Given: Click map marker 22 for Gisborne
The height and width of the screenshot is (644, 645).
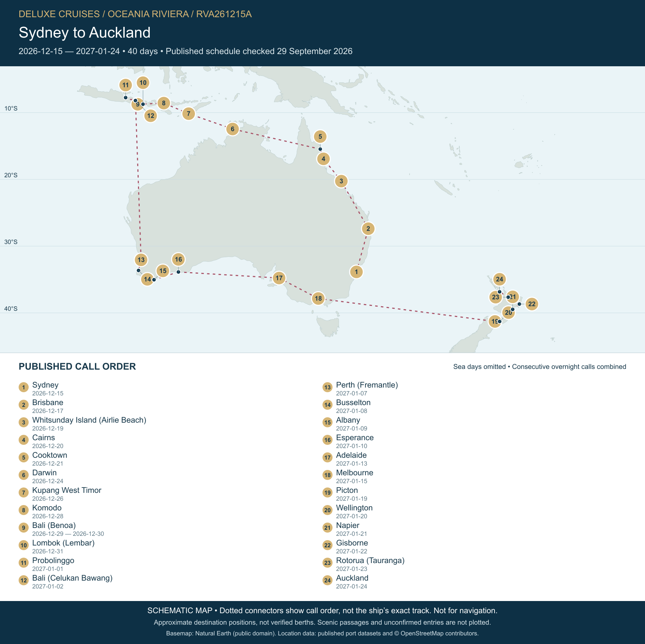Looking at the screenshot, I should [x=532, y=304].
